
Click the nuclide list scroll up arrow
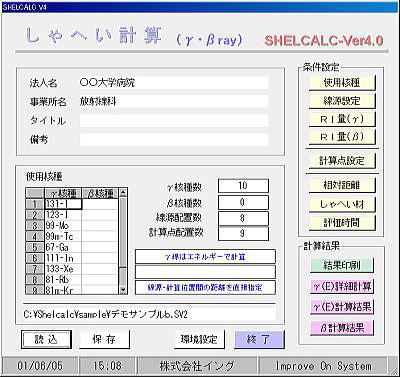click(123, 192)
